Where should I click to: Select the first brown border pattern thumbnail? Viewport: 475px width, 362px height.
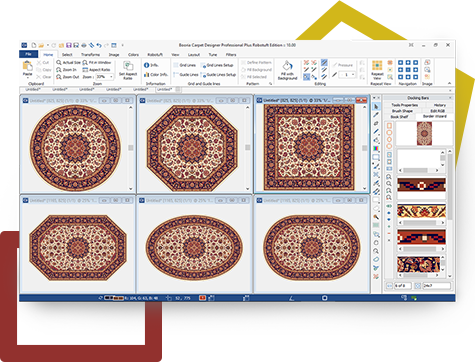point(421,185)
